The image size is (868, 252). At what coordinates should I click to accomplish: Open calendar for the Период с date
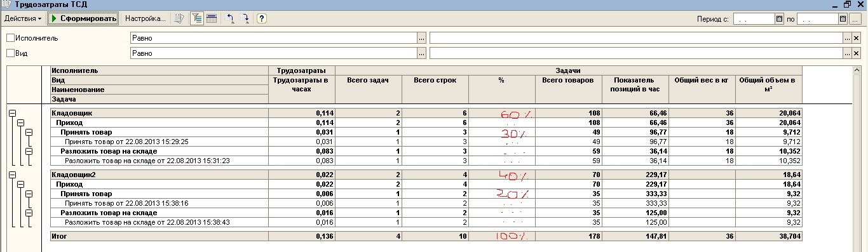(780, 19)
